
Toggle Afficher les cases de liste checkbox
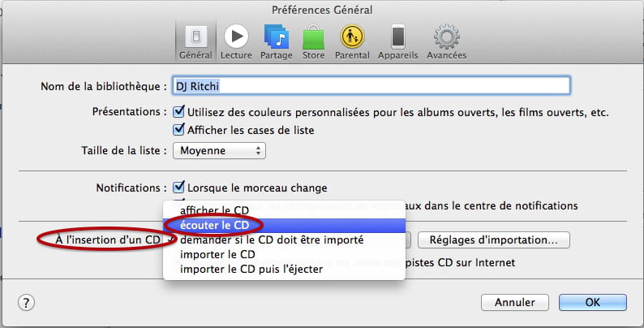(178, 129)
